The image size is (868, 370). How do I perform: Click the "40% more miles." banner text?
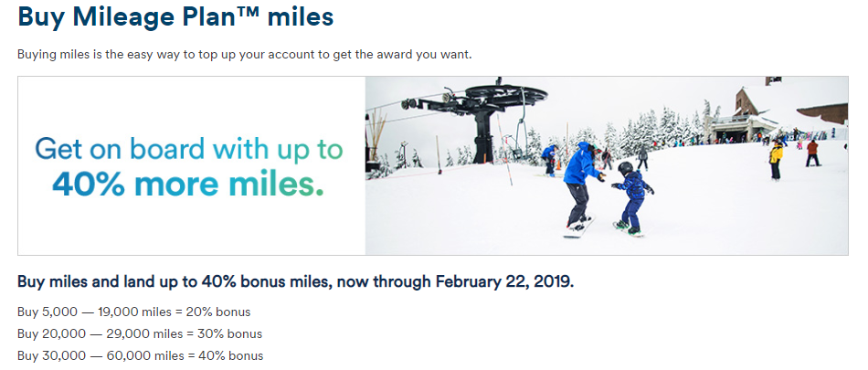click(188, 184)
